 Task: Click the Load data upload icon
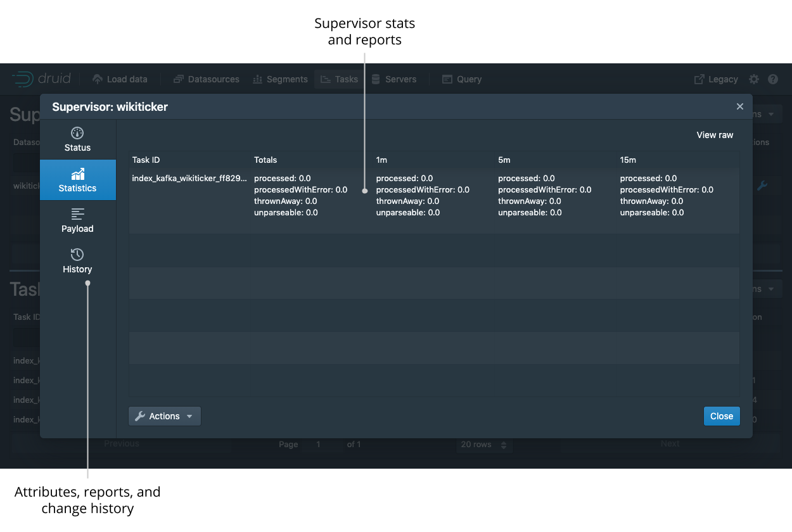[x=97, y=79]
